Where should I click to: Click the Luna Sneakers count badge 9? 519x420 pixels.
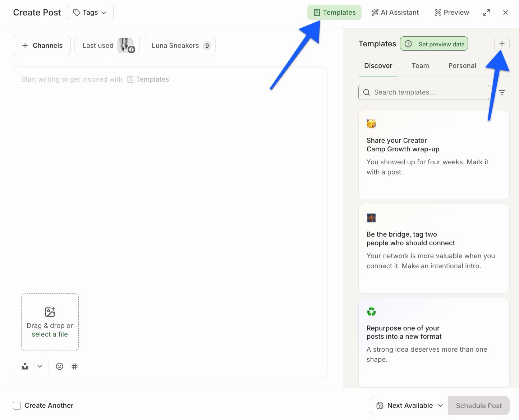click(x=207, y=46)
